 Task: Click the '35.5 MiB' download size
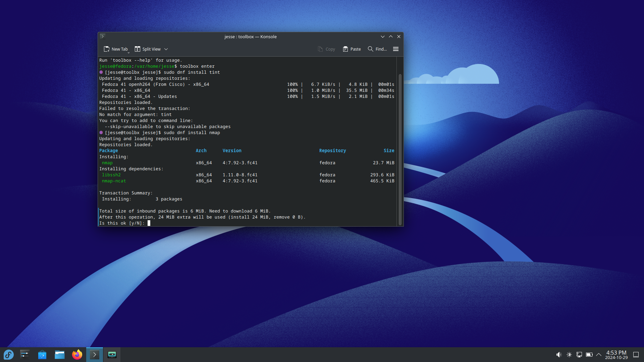click(x=357, y=90)
